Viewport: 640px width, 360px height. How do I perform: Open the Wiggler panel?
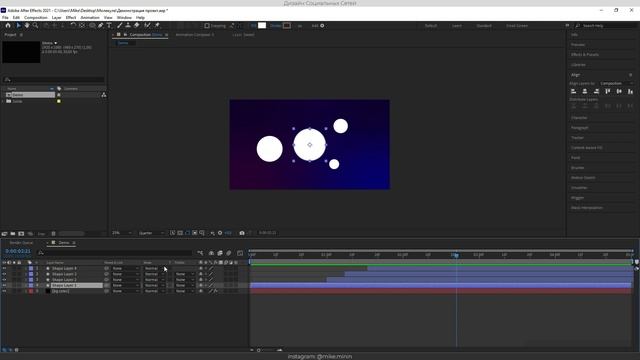577,198
